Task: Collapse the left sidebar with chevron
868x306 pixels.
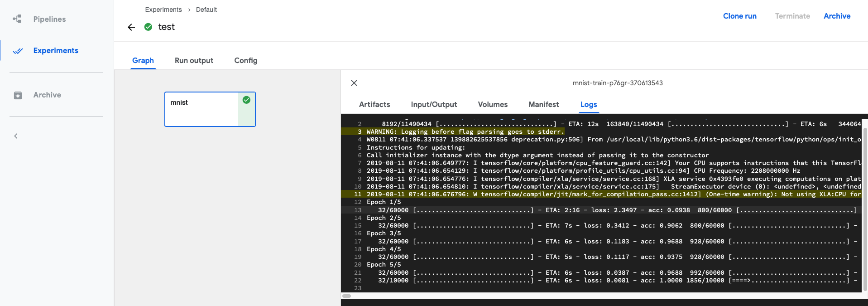Action: coord(16,136)
